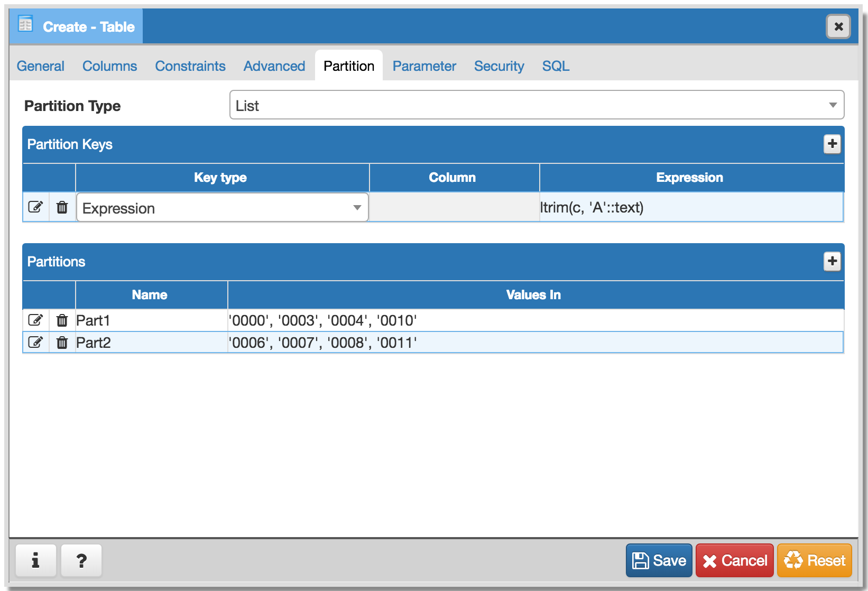The image size is (868, 591).
Task: Click the edit icon for Part2 partition
Action: click(x=35, y=343)
